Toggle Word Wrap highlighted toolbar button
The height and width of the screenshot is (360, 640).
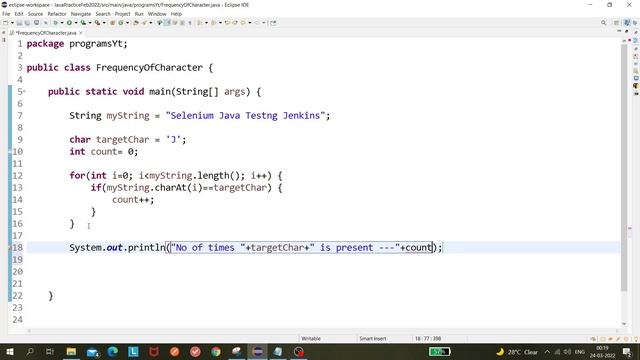[x=167, y=23]
